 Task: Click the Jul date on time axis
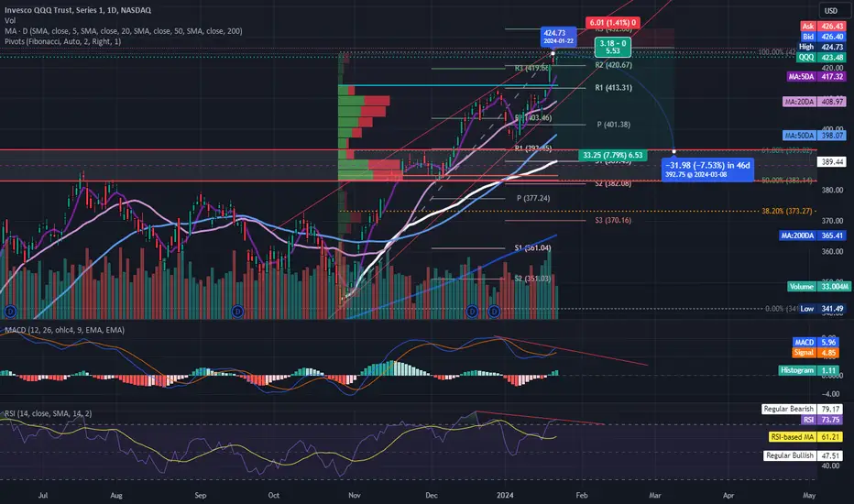43,495
